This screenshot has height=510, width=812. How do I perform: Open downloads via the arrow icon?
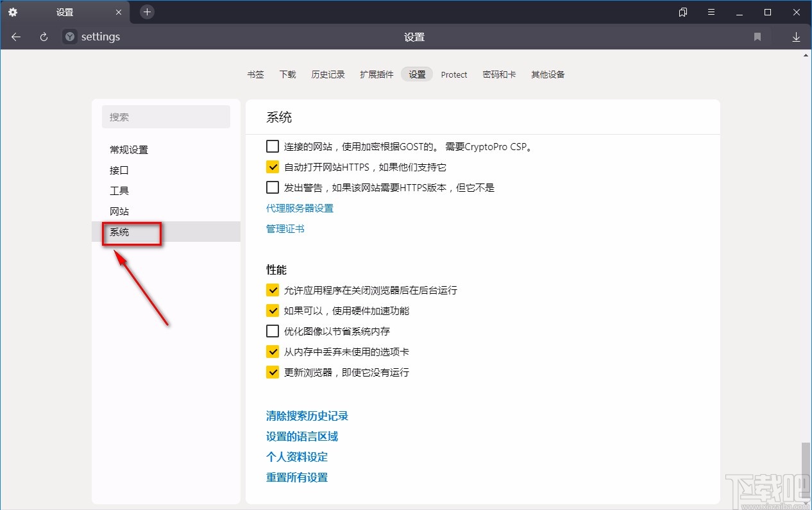(796, 37)
